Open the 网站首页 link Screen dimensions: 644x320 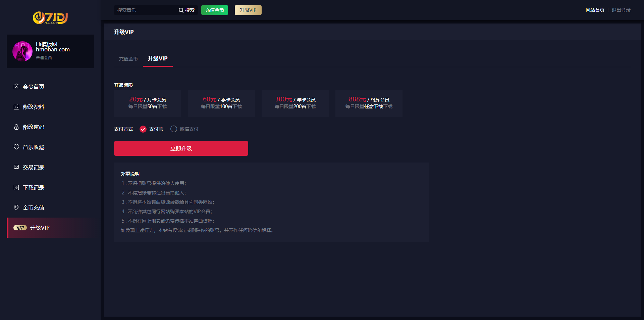pos(595,10)
